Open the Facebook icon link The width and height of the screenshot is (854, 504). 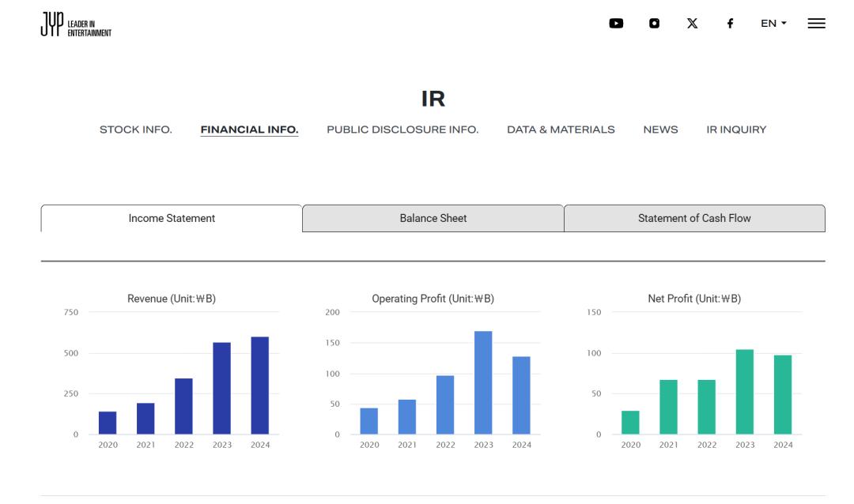(x=730, y=24)
